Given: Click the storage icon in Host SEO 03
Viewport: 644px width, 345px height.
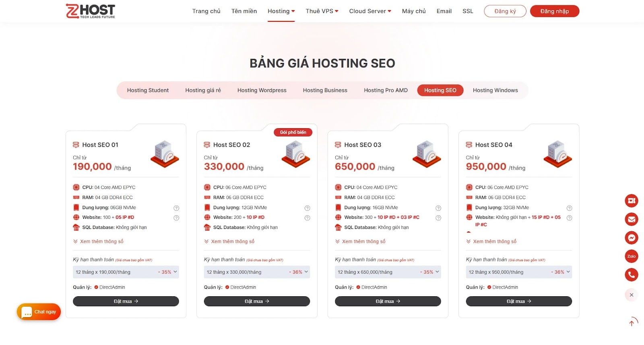Looking at the screenshot, I should pyautogui.click(x=338, y=208).
